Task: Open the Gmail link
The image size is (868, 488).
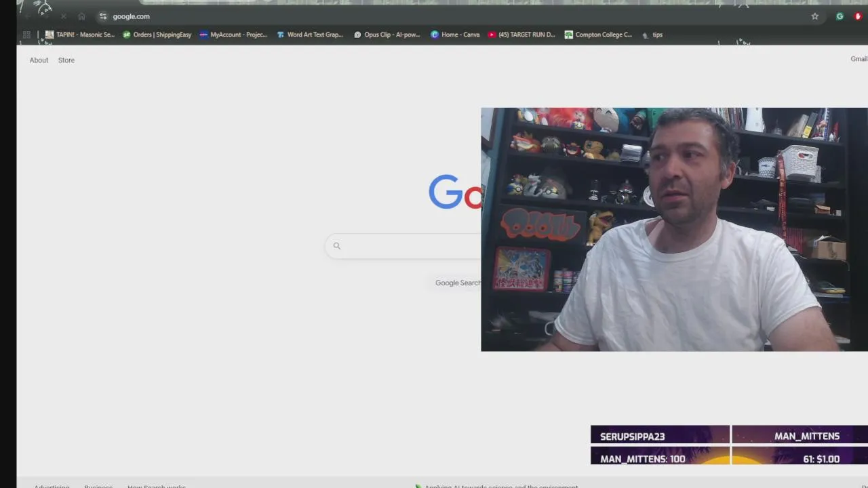Action: click(859, 59)
